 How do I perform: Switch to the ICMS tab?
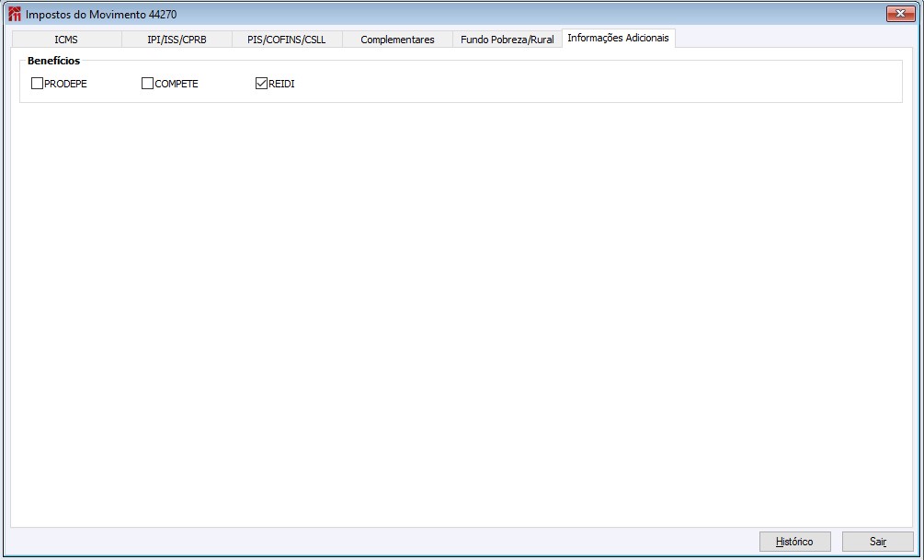tap(66, 40)
